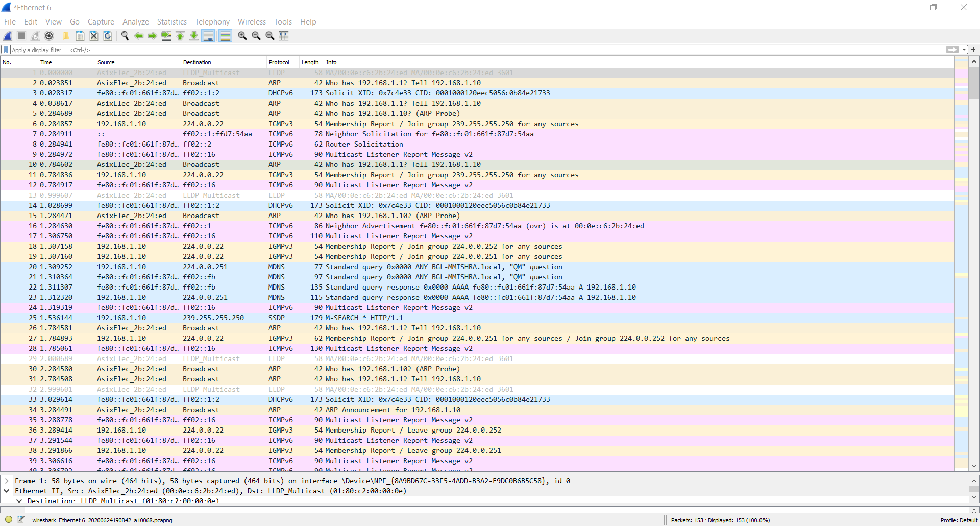Click Profile: Default in status bar

[x=959, y=520]
